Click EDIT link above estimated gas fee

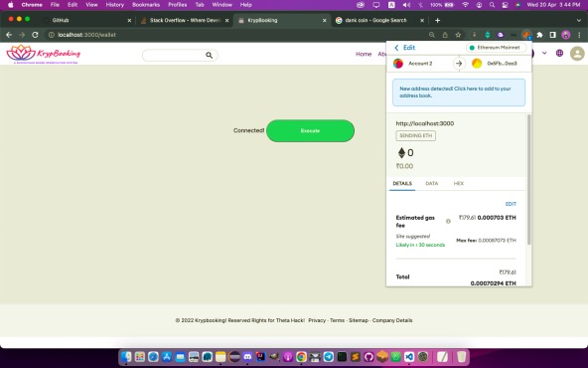[x=511, y=204]
